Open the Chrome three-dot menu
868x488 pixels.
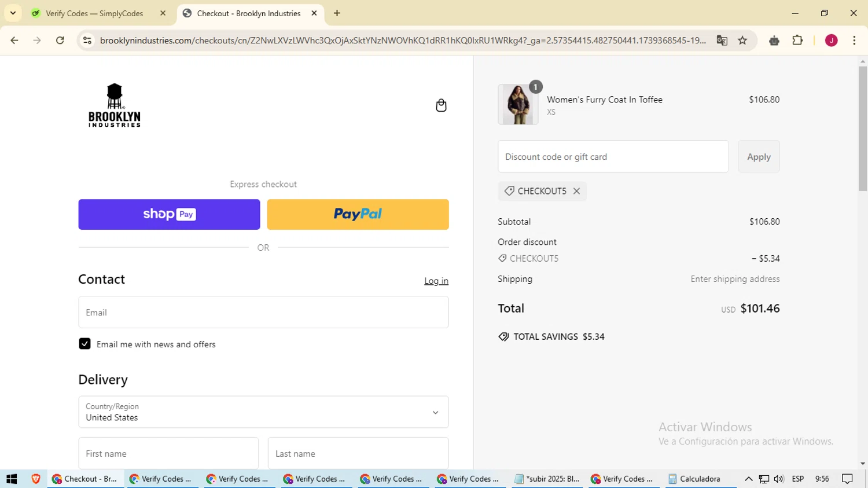(x=854, y=41)
